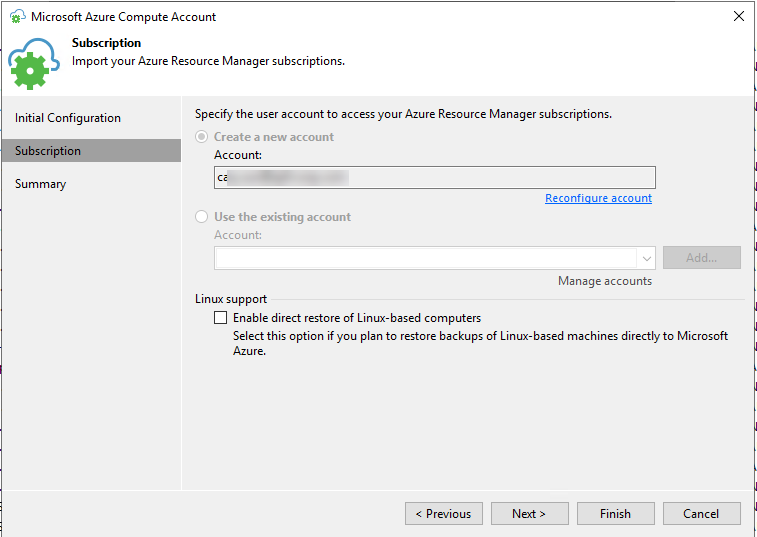Click the Linux support section heading
The height and width of the screenshot is (537, 757).
231,299
